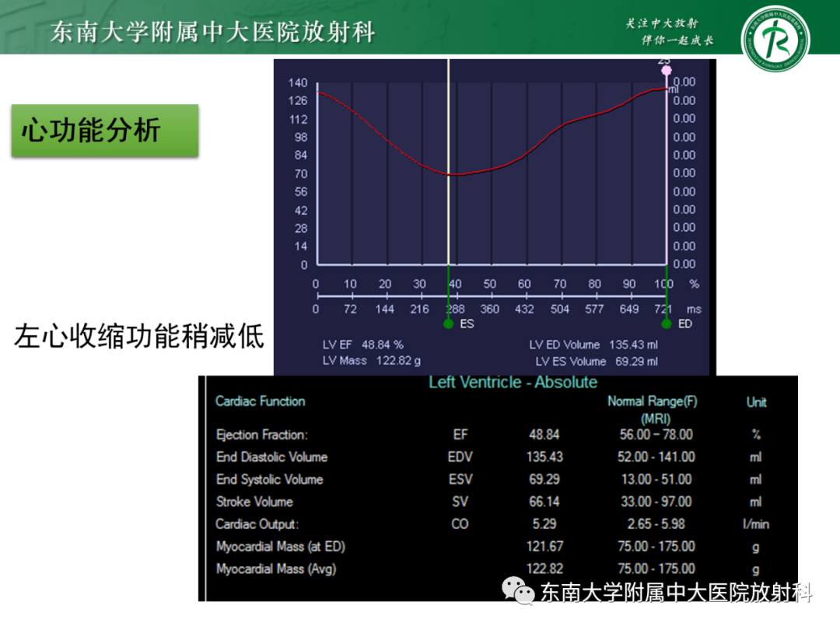Click the WeChat icon in the footer
The image size is (840, 630).
(518, 591)
